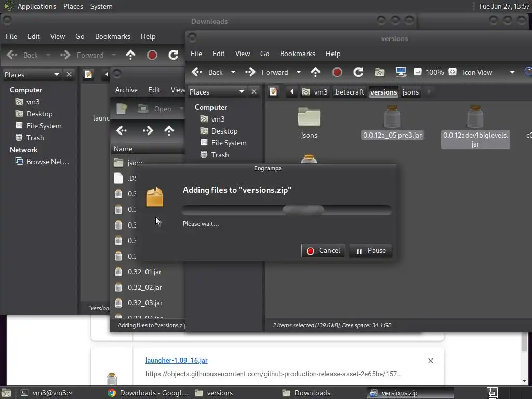Screen dimensions: 532x399
Task: Go up one folder in versions window
Action: (x=315, y=72)
